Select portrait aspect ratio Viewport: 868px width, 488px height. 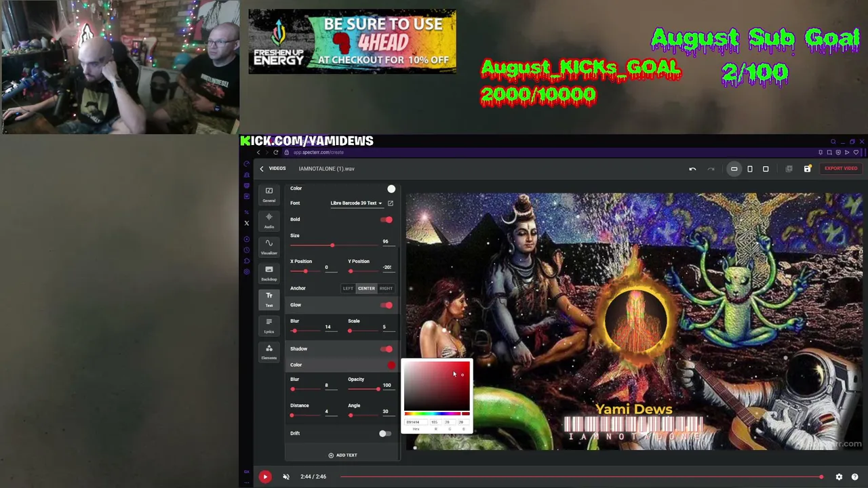tap(750, 169)
